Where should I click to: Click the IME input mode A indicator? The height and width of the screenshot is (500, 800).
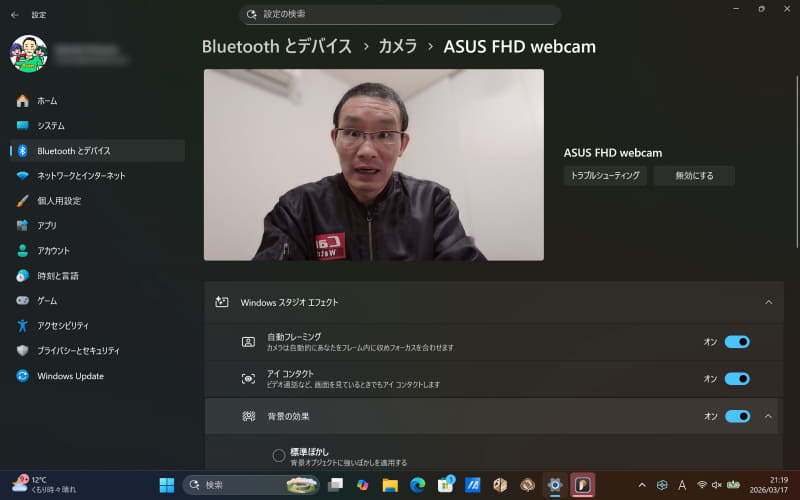(682, 485)
